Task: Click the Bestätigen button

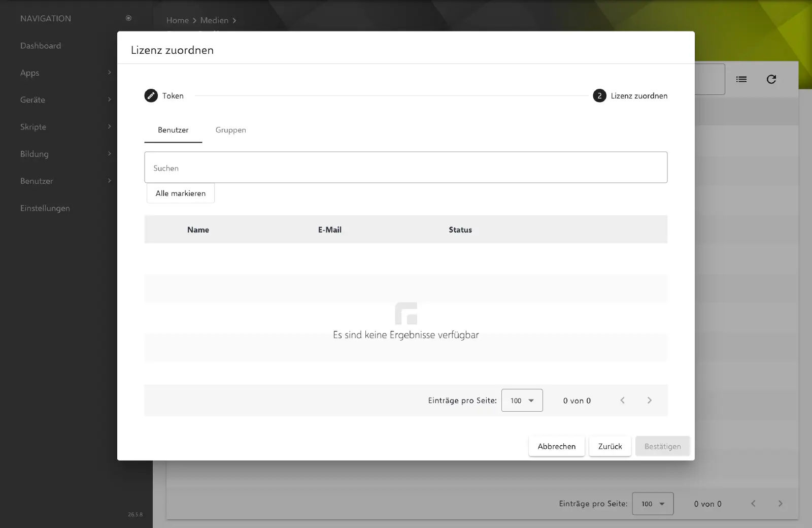Action: [x=663, y=446]
